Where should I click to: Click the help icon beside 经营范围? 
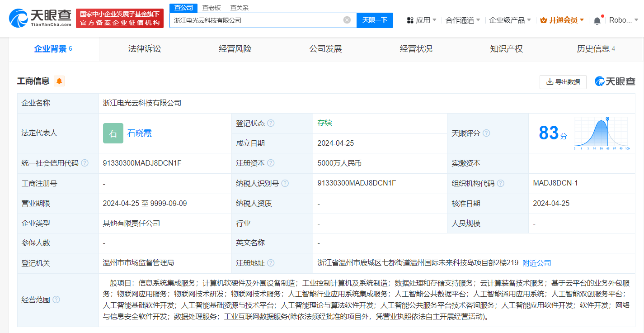pyautogui.click(x=55, y=299)
